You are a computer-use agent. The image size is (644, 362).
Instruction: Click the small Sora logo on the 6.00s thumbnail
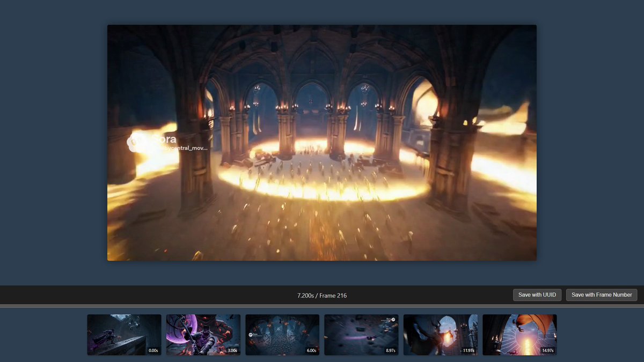click(x=250, y=335)
